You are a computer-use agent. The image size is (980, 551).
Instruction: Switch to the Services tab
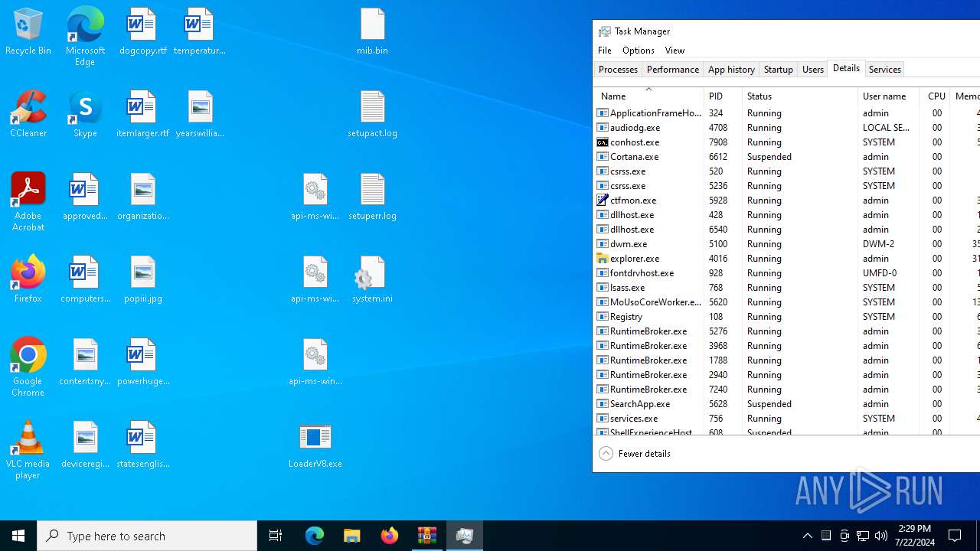click(885, 69)
